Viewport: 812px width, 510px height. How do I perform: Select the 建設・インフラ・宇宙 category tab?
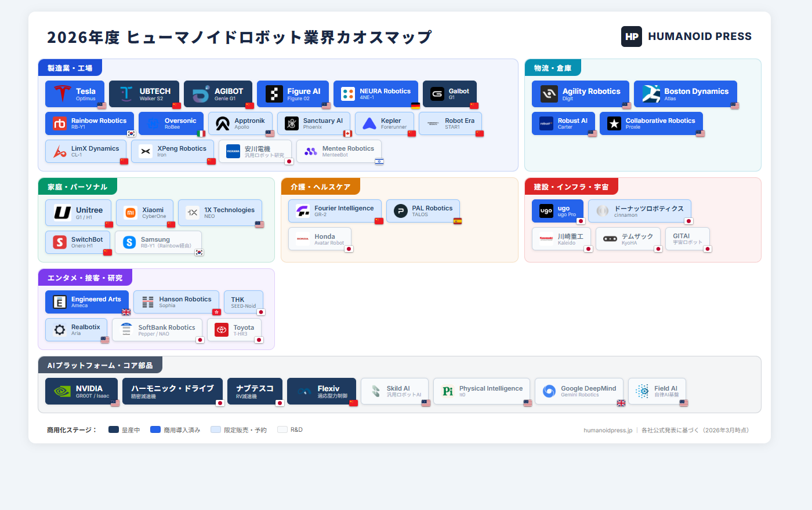point(571,187)
